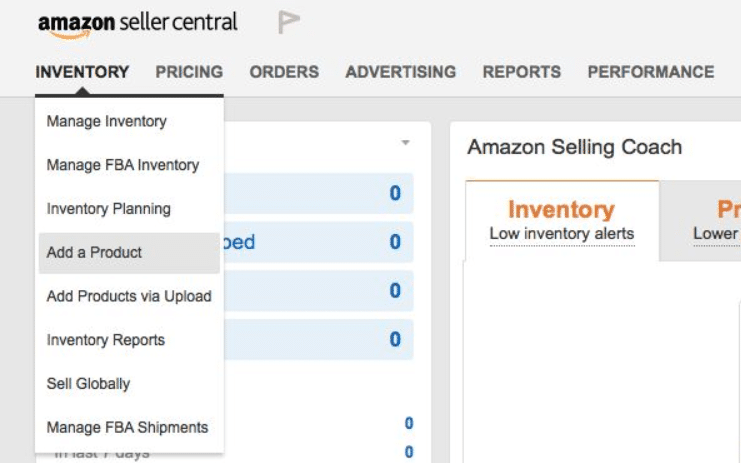Open Inventory Reports entry
This screenshot has width=741, height=463.
[x=129, y=340]
